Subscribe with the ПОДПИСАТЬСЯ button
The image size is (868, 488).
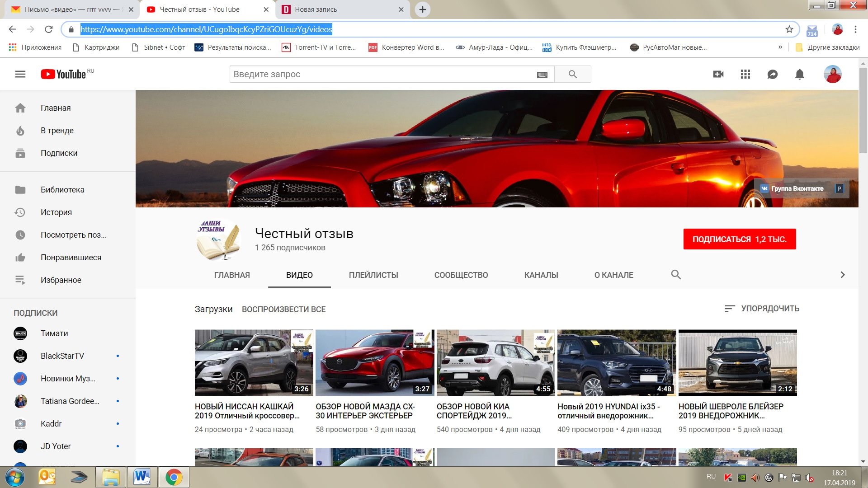(x=740, y=239)
